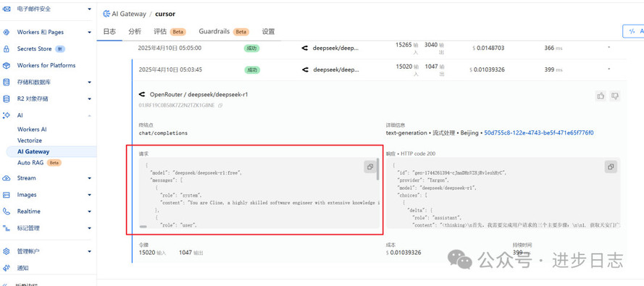This screenshot has height=286, width=644.
Task: Expand the 管理帐户 dropdown arrow
Action: point(90,251)
